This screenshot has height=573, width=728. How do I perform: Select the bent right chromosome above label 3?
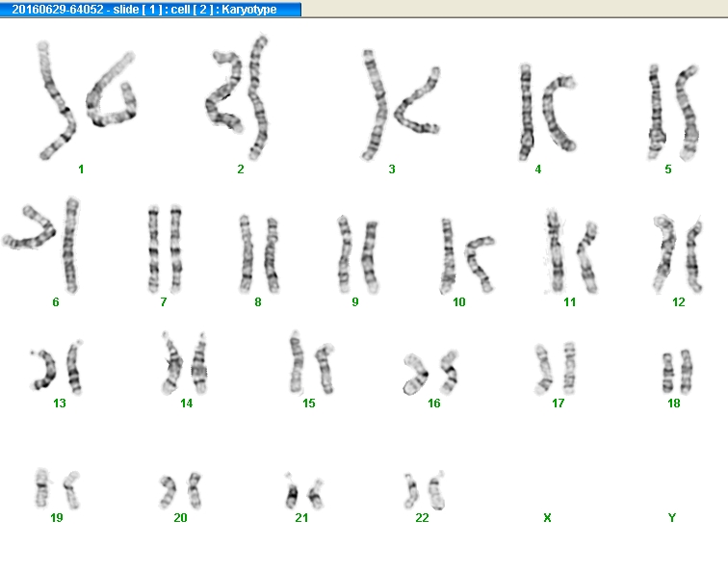(417, 101)
